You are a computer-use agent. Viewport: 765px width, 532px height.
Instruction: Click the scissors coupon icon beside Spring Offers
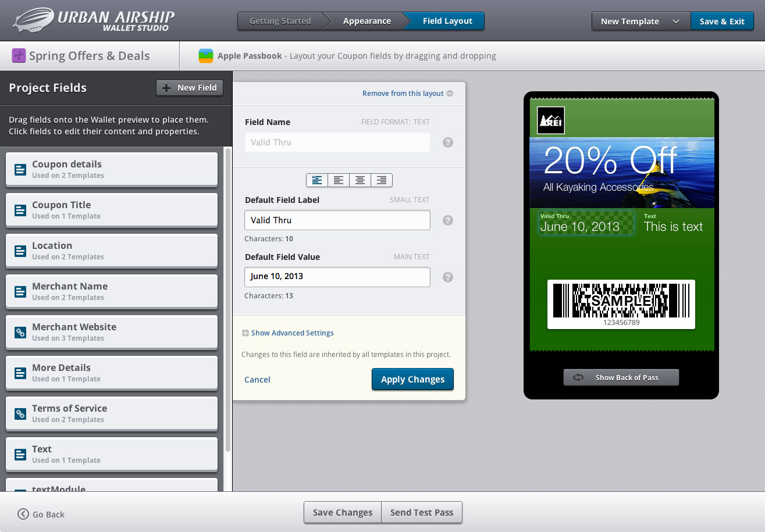click(19, 56)
